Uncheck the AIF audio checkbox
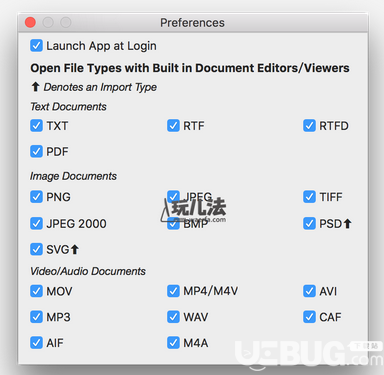 [36, 343]
